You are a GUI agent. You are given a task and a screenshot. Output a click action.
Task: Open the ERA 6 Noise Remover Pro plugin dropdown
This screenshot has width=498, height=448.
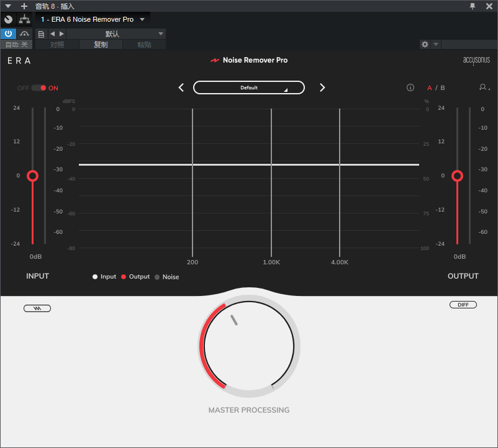(93, 19)
